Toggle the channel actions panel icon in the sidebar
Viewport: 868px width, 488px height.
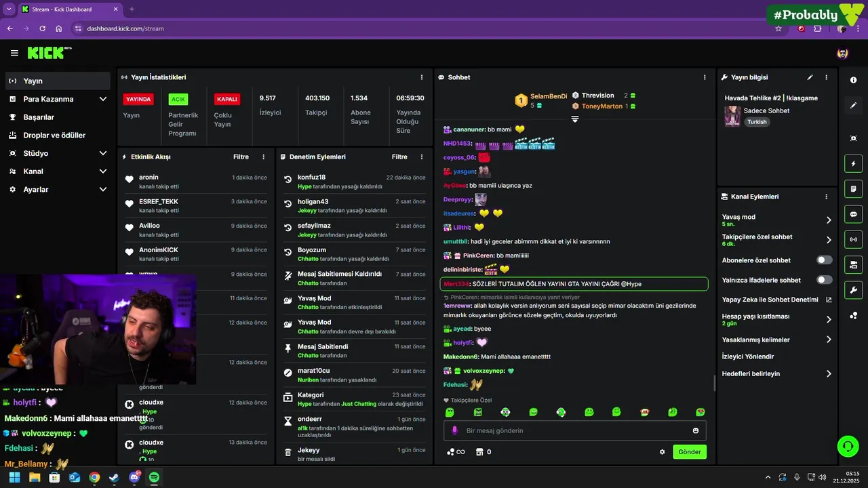point(853,264)
